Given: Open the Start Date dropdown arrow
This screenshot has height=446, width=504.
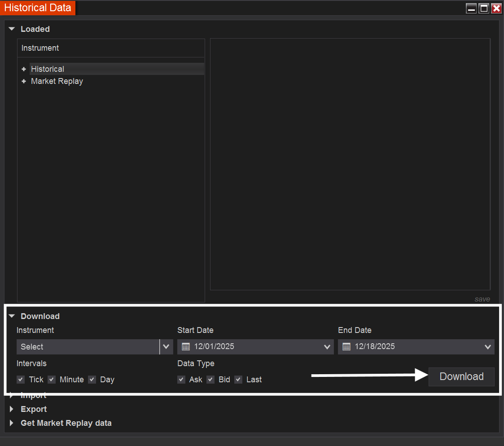Looking at the screenshot, I should click(327, 347).
